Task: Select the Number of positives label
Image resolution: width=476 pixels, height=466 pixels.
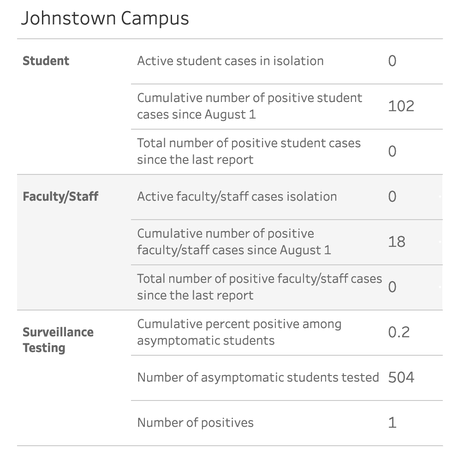Action: [195, 423]
